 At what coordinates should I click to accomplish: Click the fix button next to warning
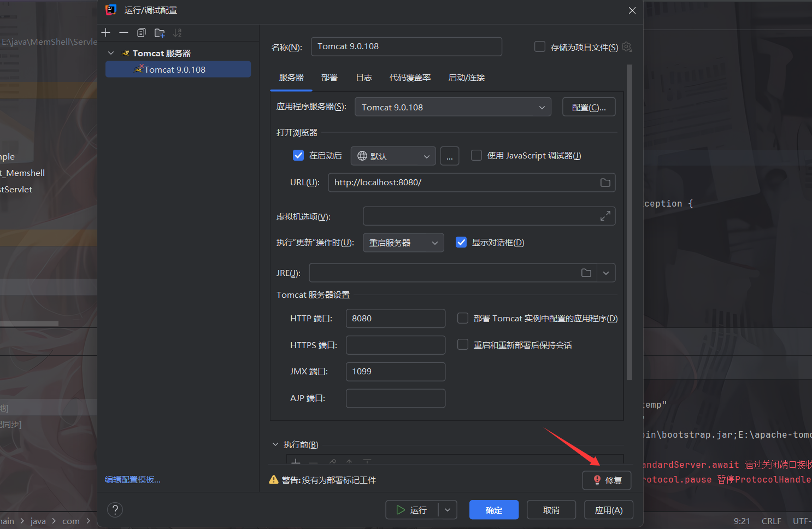pos(607,480)
